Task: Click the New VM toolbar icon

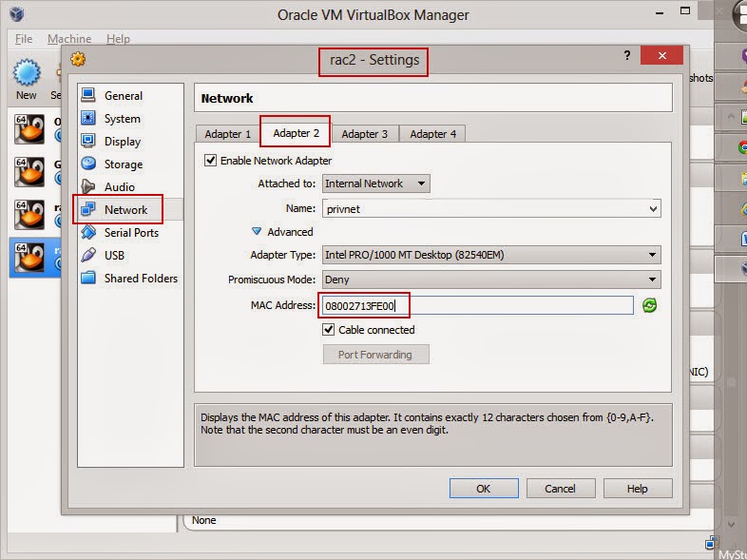Action: [27, 79]
